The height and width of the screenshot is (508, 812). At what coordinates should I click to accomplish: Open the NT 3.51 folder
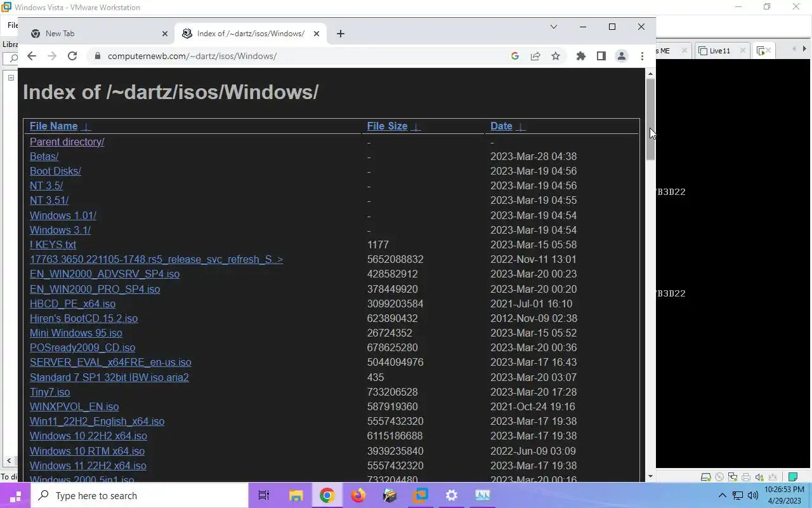coord(49,200)
